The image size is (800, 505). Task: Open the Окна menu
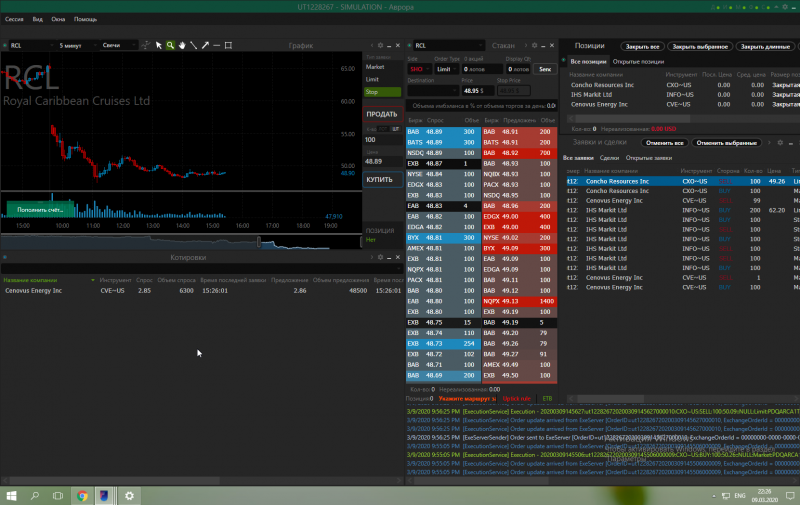click(x=58, y=19)
